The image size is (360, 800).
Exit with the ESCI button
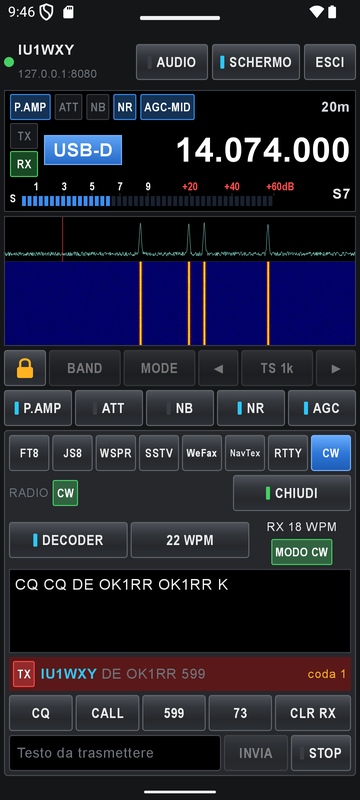pyautogui.click(x=330, y=62)
